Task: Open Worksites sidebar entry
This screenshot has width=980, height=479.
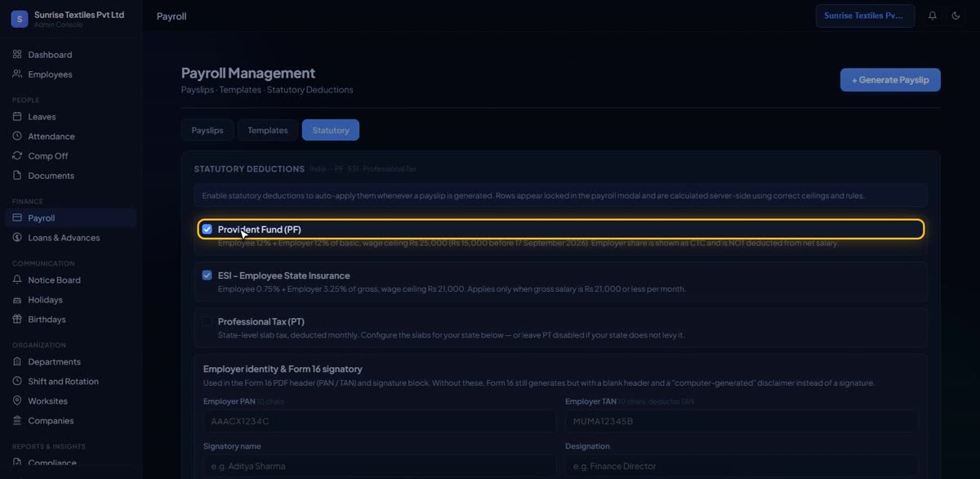Action: (70, 401)
